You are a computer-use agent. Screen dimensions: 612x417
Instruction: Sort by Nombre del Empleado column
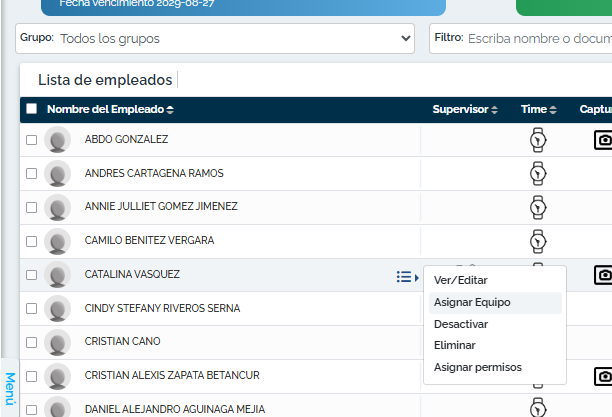pos(110,109)
